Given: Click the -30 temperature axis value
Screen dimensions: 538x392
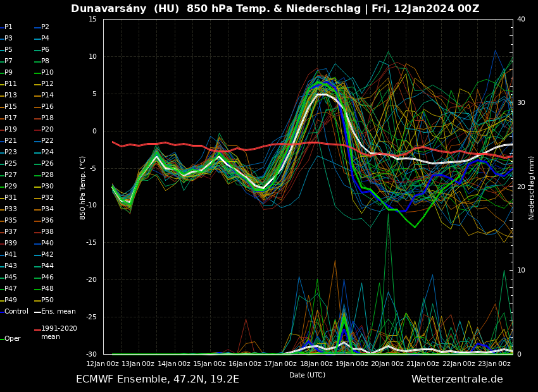Looking at the screenshot, I should pyautogui.click(x=92, y=354).
